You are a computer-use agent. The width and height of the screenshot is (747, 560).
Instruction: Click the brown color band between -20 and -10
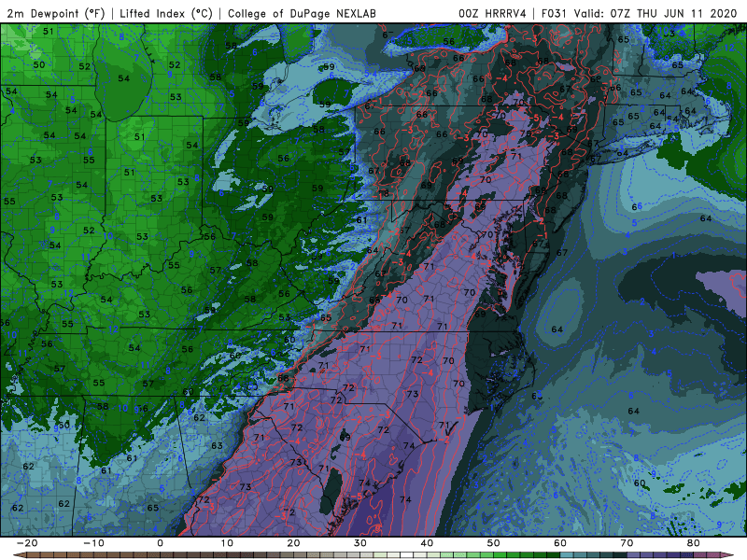60,555
